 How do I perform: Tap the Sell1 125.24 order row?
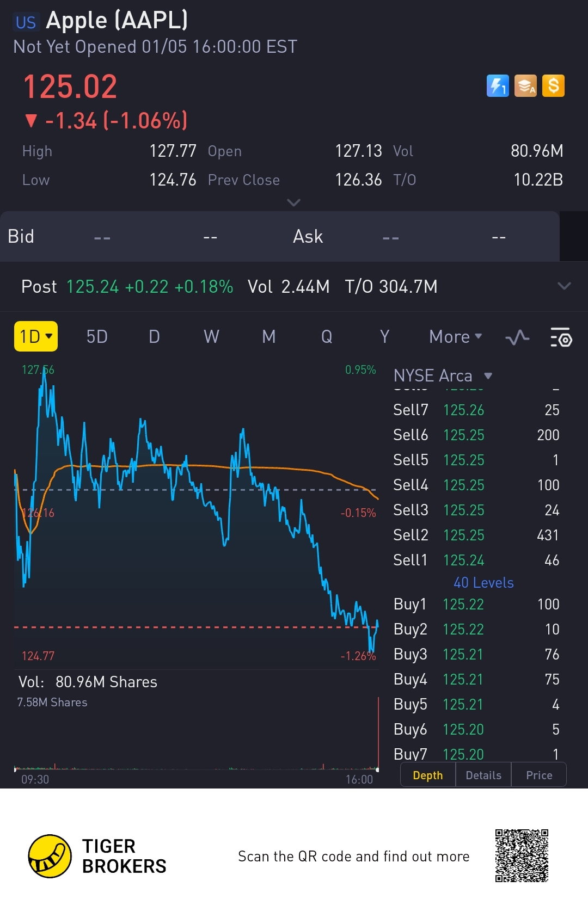[476, 560]
